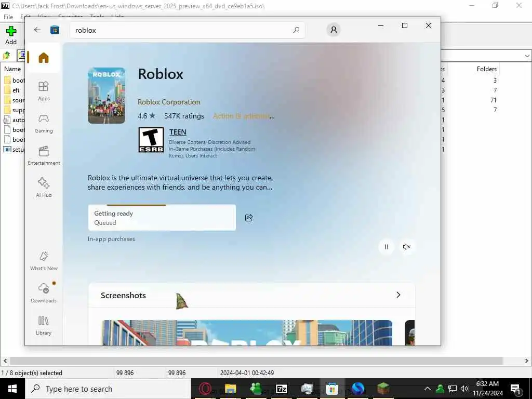This screenshot has width=532, height=399.
Task: Click the Getting ready Queued install button
Action: click(x=162, y=218)
